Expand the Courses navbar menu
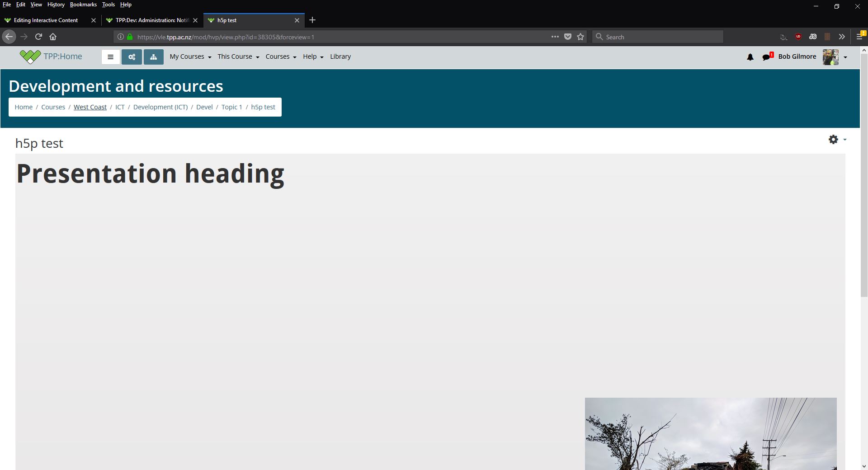 281,56
